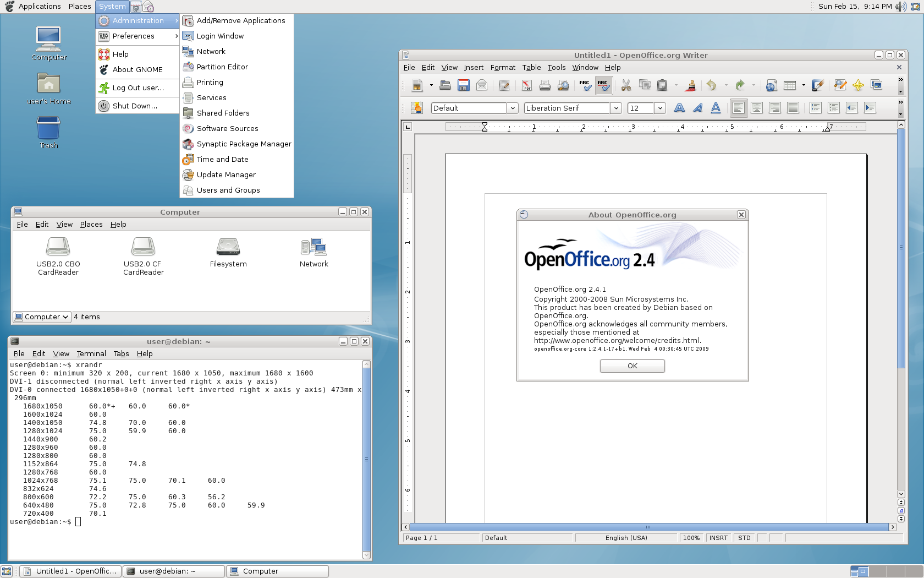The width and height of the screenshot is (924, 578).
Task: Open Styles and Formatting icon
Action: (x=416, y=108)
